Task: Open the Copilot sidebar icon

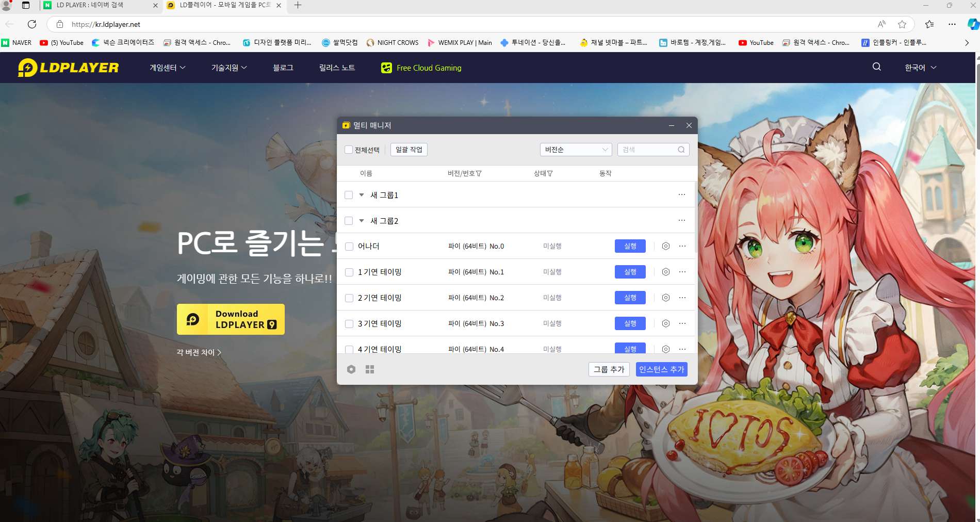Action: 973,24
